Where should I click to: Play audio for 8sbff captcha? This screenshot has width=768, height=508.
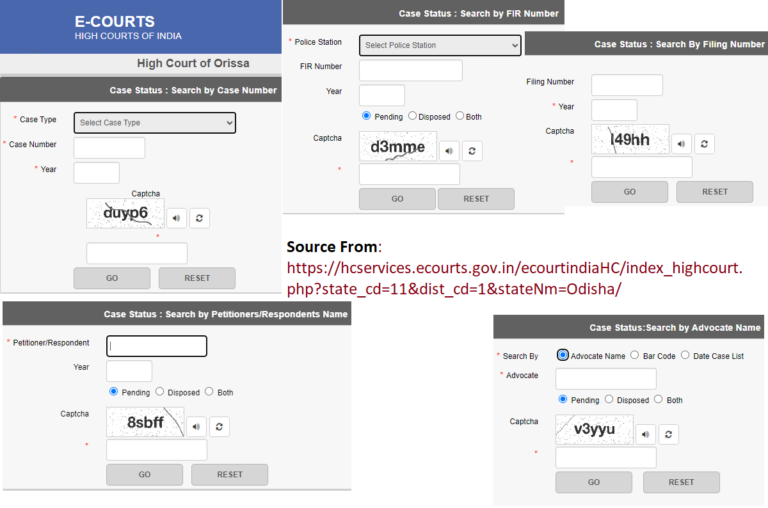197,427
